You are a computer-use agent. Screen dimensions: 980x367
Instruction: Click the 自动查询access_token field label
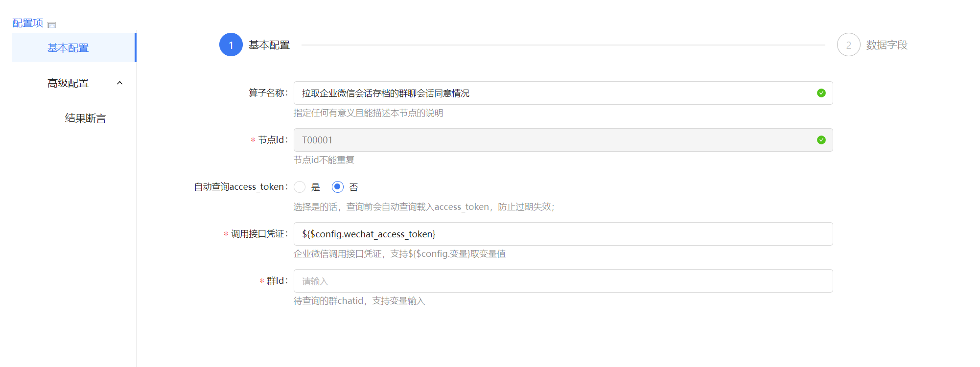tap(240, 187)
